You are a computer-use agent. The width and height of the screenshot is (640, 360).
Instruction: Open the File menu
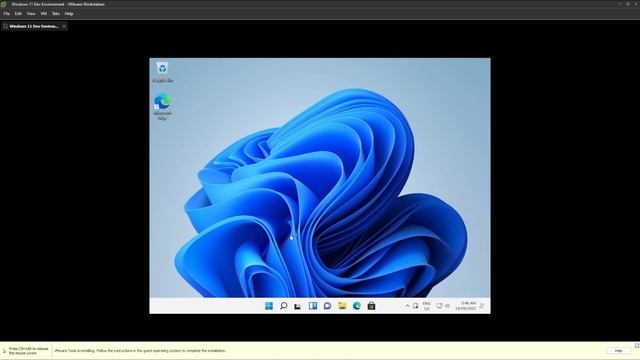click(7, 13)
